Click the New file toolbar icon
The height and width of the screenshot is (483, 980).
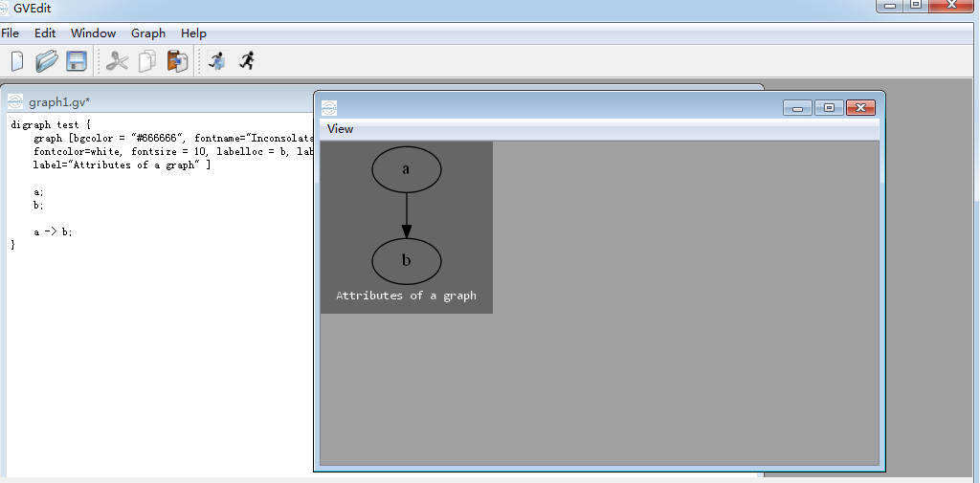tap(17, 60)
